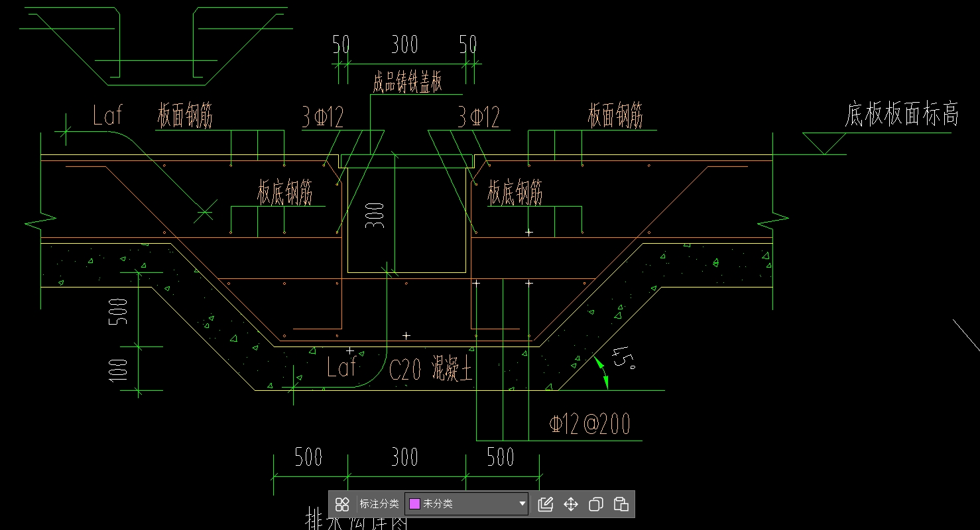
Task: Select the vertical 500 depth dimension
Action: (x=118, y=312)
